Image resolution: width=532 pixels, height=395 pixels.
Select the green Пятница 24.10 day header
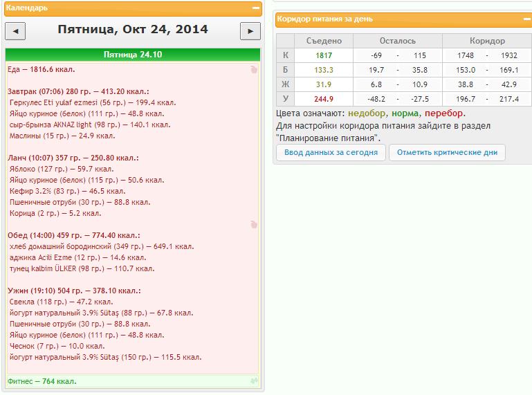133,55
